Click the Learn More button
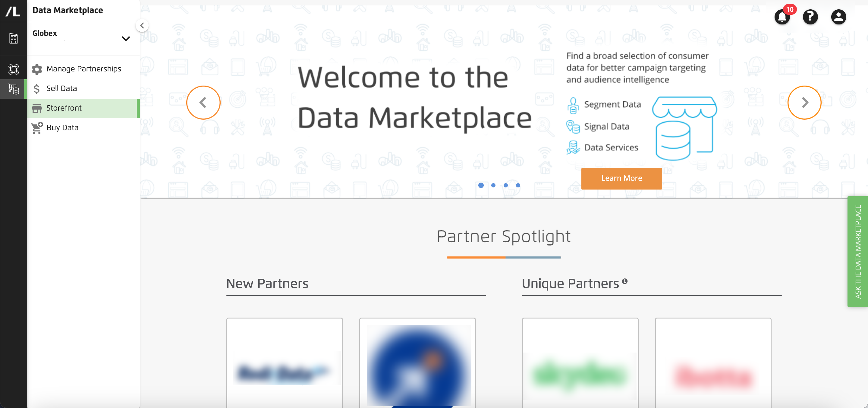868x408 pixels. [621, 178]
